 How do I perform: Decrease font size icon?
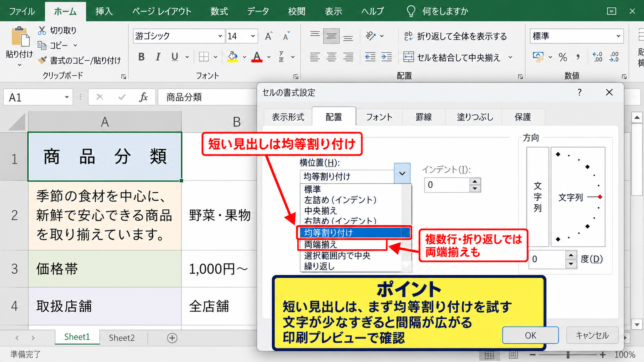(286, 36)
